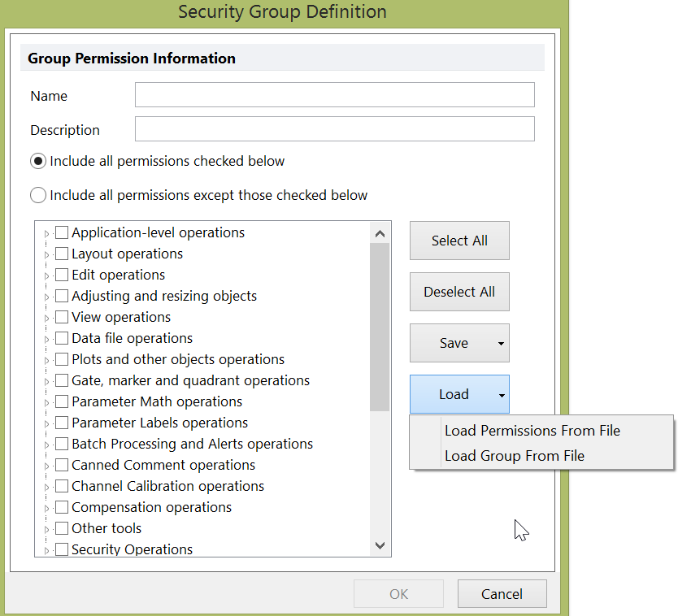Tick the Compensation operations checkbox
678x616 pixels.
coord(62,508)
